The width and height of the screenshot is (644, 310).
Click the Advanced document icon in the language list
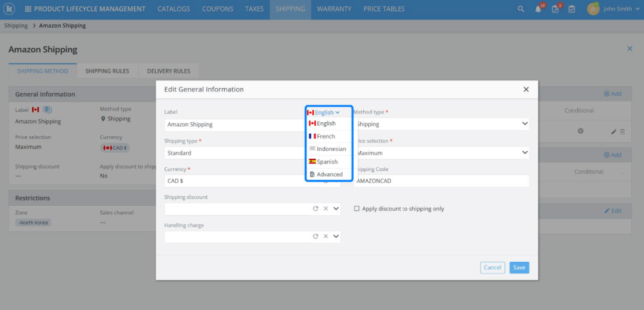click(312, 174)
